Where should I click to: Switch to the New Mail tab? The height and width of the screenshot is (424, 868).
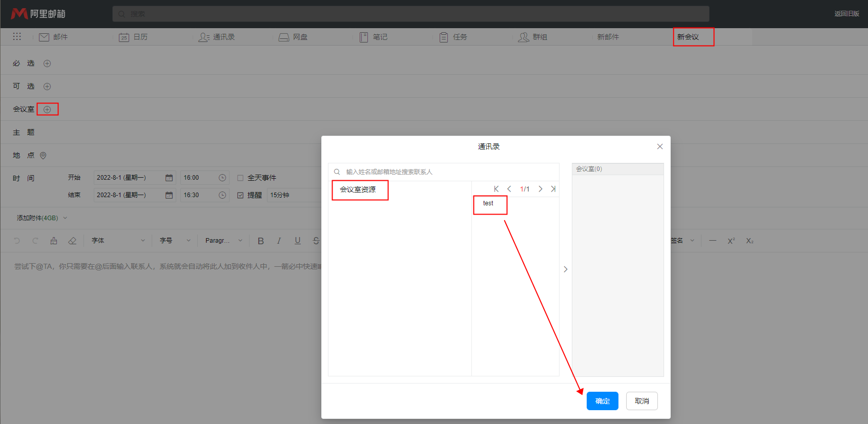[x=608, y=37]
